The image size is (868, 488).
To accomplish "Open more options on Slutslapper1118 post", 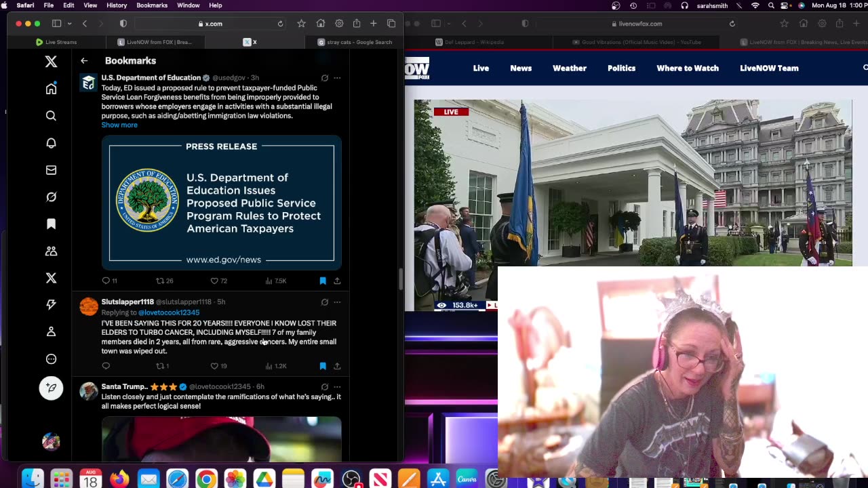I will (337, 302).
